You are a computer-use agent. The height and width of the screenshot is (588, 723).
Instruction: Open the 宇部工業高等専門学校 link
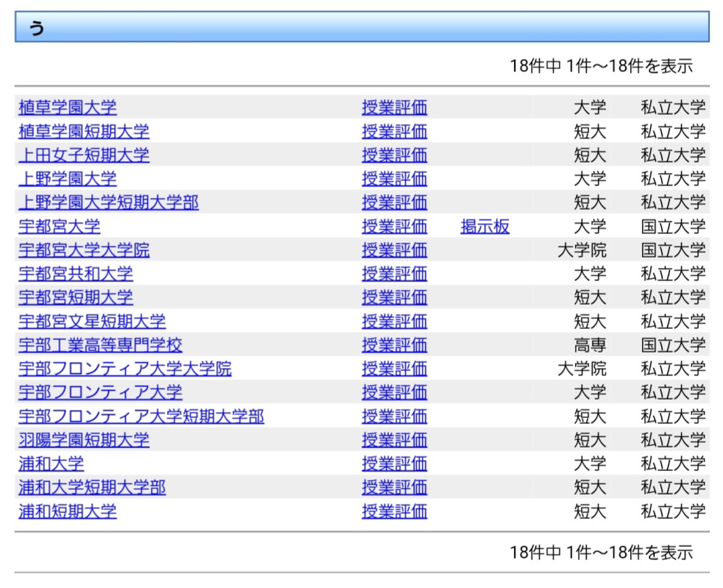click(x=100, y=344)
